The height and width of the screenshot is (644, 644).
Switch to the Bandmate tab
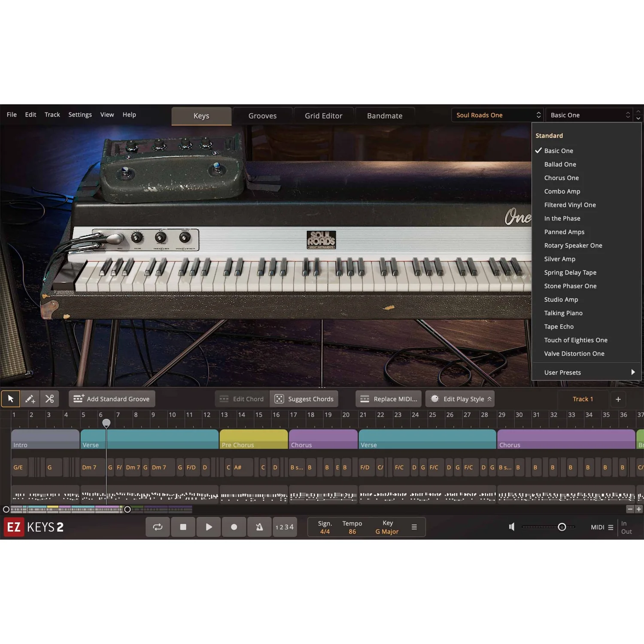385,116
